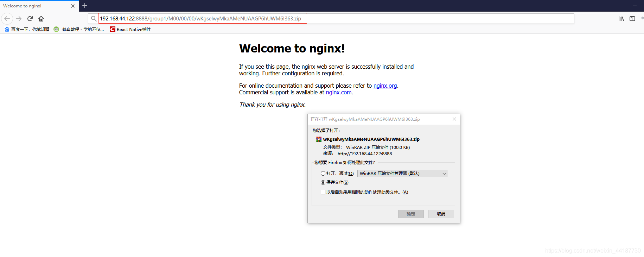Check 以后自动采用相同的动作 checkbox
This screenshot has height=257, width=644.
[x=323, y=192]
